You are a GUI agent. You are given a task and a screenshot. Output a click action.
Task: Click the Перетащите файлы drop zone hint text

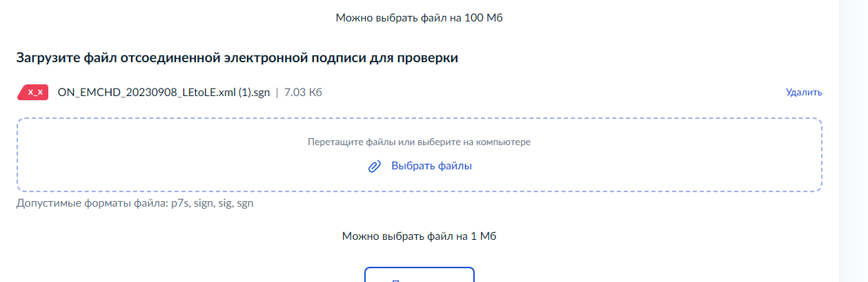pos(419,142)
